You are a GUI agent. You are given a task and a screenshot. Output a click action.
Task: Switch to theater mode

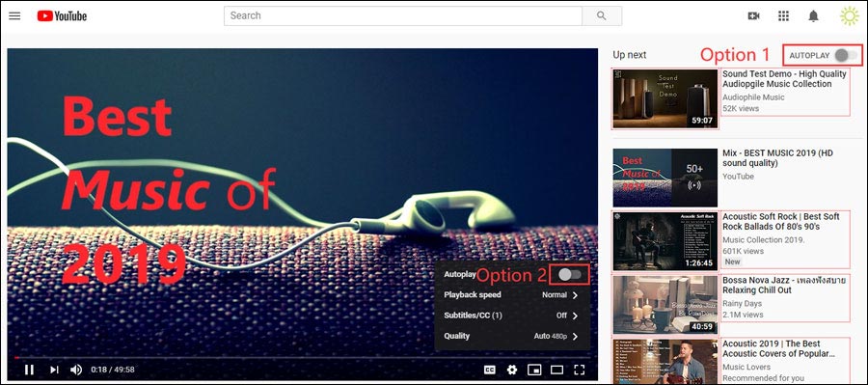pyautogui.click(x=556, y=370)
